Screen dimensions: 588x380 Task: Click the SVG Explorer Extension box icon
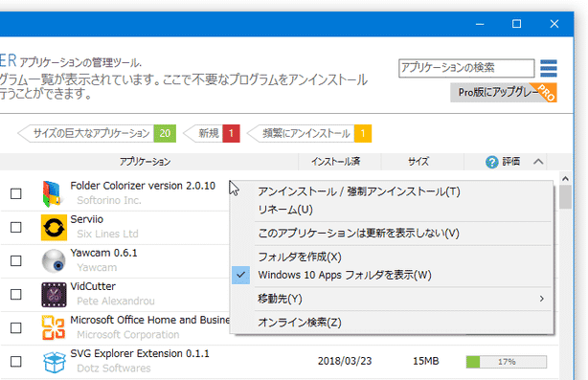coord(54,362)
